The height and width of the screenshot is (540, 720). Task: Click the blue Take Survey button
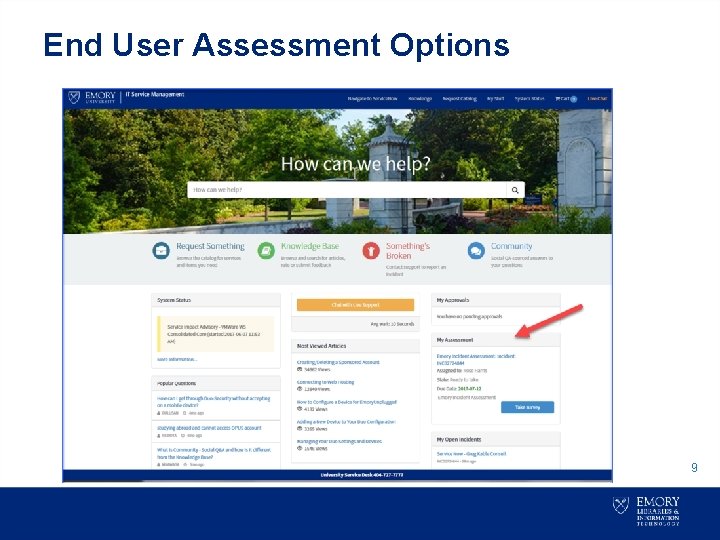[x=527, y=407]
